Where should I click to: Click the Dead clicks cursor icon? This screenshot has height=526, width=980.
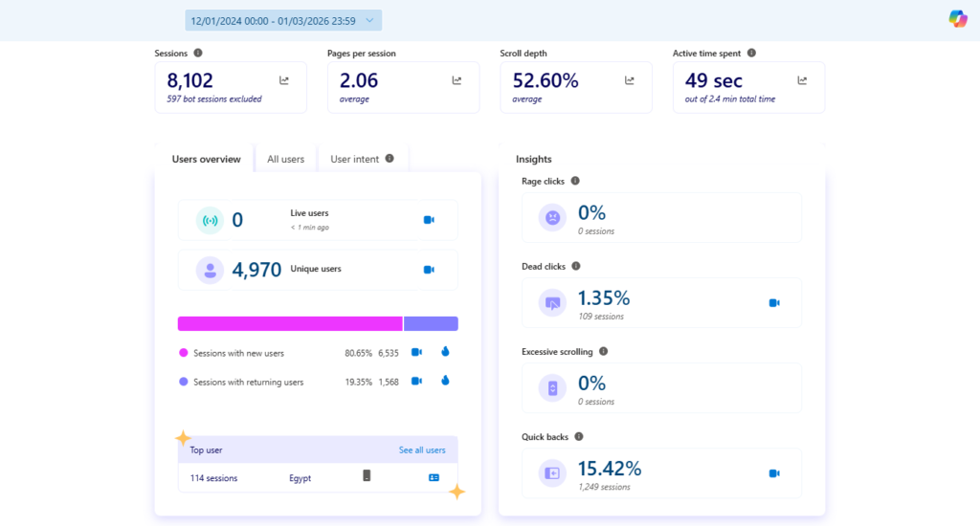click(552, 303)
